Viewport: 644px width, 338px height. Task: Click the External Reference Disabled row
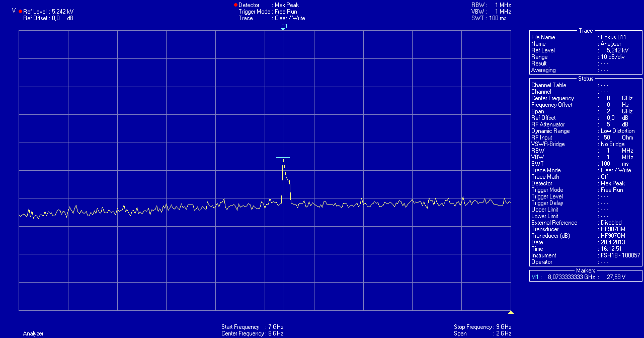(x=577, y=223)
